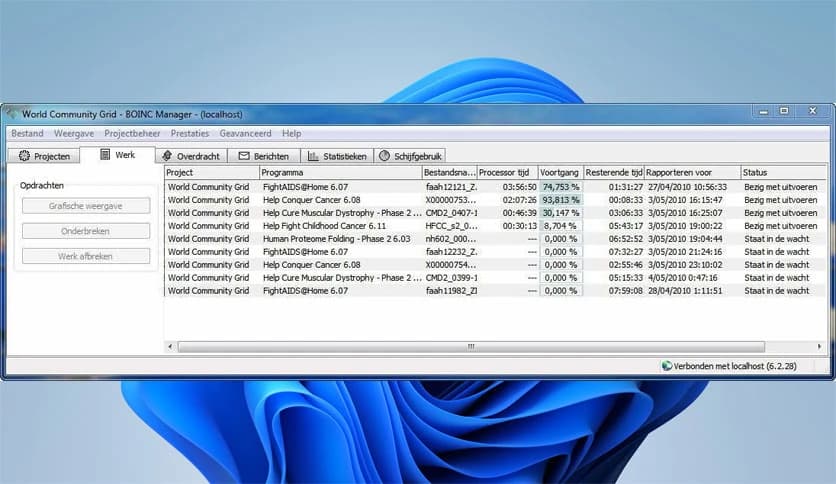836x484 pixels.
Task: Click remaining time 07:59:08
Action: tap(625, 291)
